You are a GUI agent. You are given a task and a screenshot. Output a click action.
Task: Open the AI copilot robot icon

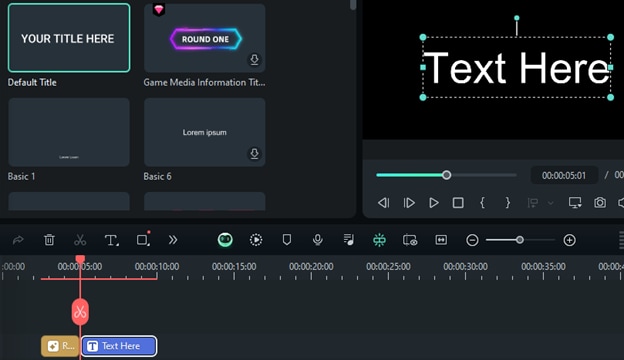click(225, 240)
